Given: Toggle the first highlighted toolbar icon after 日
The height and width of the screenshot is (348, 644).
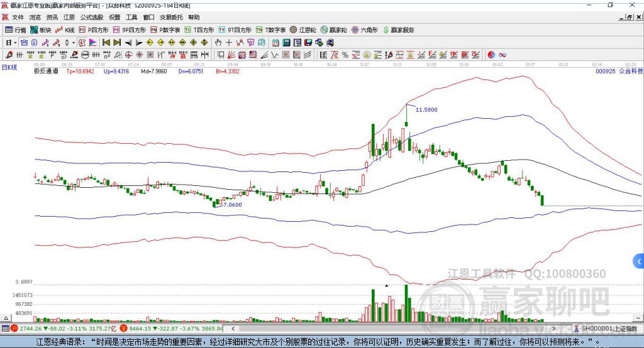Looking at the screenshot, I should pos(24,43).
